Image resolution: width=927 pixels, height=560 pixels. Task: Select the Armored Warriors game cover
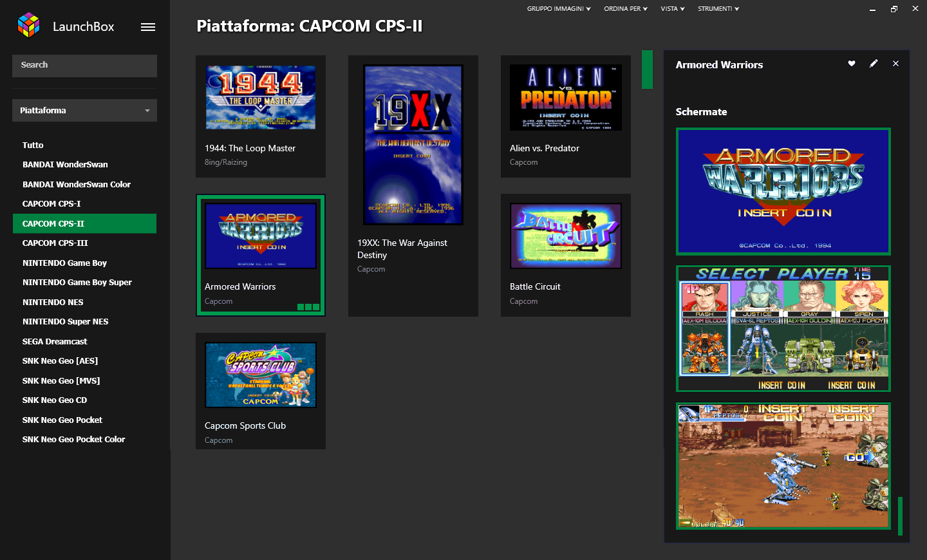(x=261, y=236)
